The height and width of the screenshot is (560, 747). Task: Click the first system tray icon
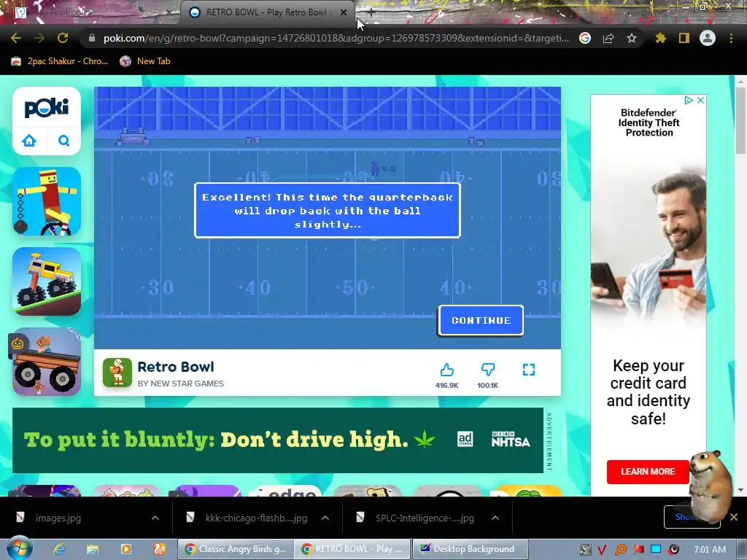pyautogui.click(x=586, y=550)
